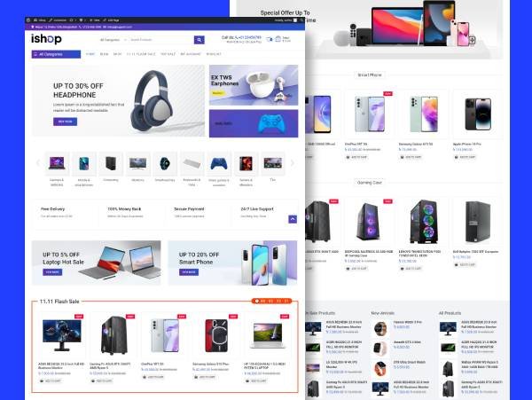The image size is (532, 400).
Task: Click View More on Smart Phone banner
Action: click(189, 272)
